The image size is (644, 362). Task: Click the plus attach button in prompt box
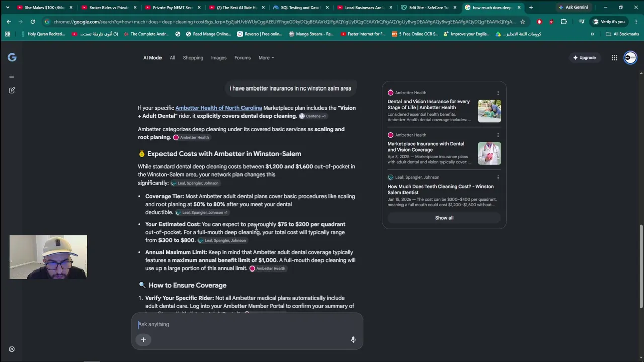pos(143,340)
